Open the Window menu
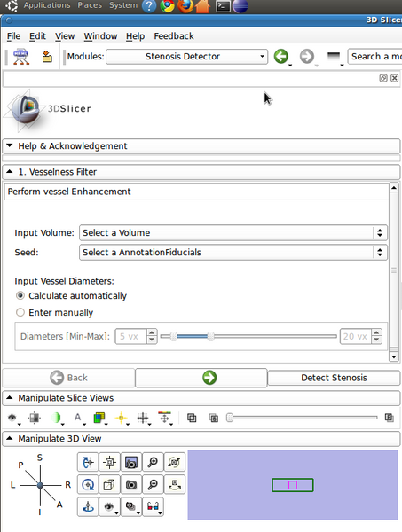This screenshot has width=402, height=532. pos(100,36)
